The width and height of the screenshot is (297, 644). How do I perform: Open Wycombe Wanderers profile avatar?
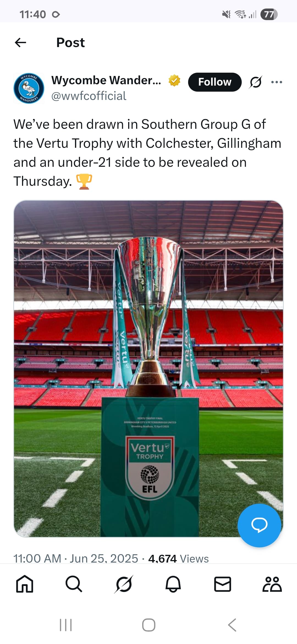pyautogui.click(x=29, y=88)
